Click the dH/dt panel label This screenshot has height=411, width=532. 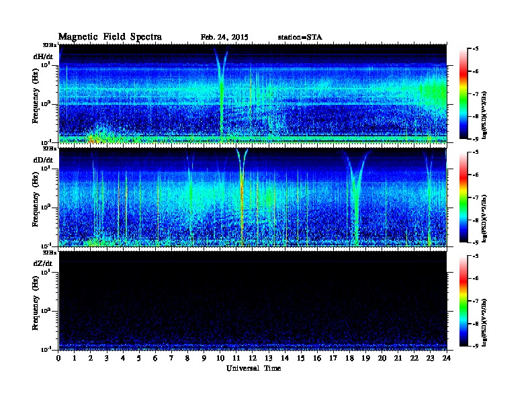click(43, 56)
